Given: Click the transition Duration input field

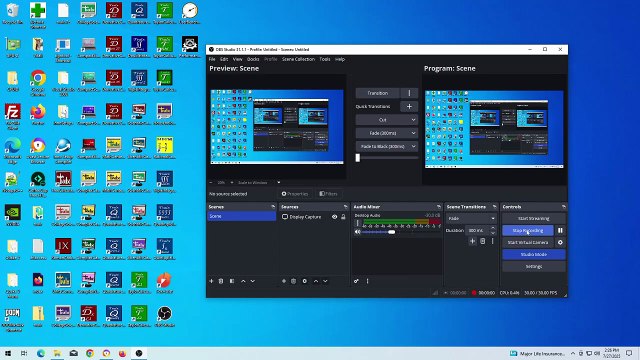Looking at the screenshot, I should [478, 231].
